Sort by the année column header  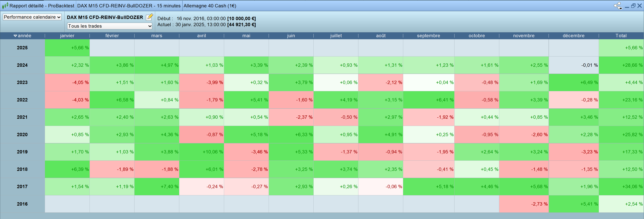(x=22, y=36)
